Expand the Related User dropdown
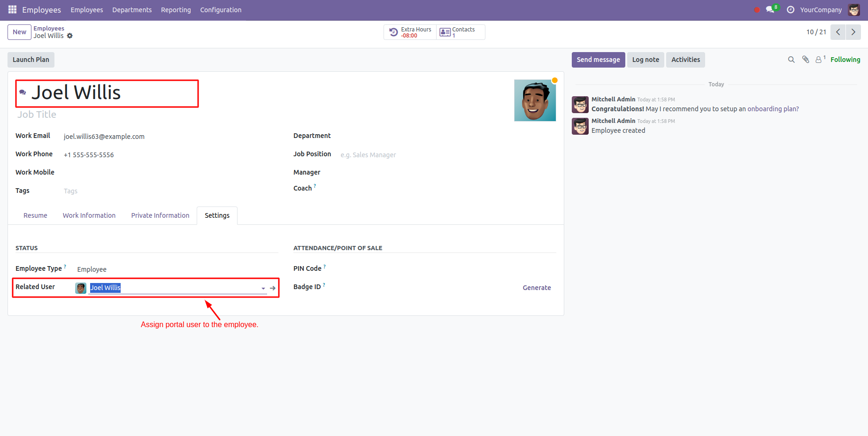 tap(263, 288)
